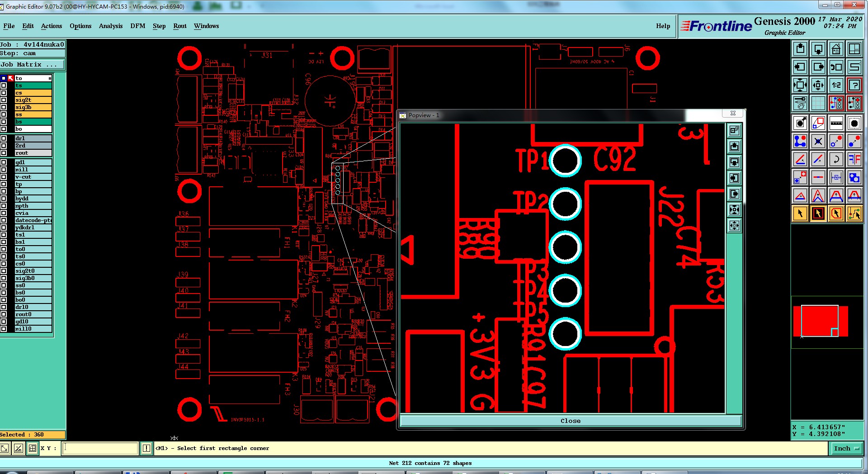Image resolution: width=868 pixels, height=474 pixels.
Task: Click the Home view house icon
Action: (x=836, y=49)
